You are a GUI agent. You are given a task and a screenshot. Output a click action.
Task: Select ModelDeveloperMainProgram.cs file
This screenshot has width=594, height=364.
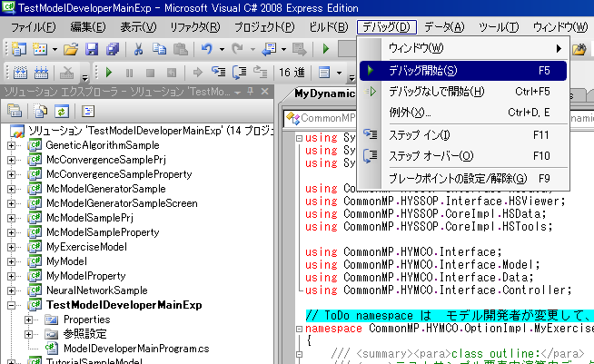click(136, 349)
